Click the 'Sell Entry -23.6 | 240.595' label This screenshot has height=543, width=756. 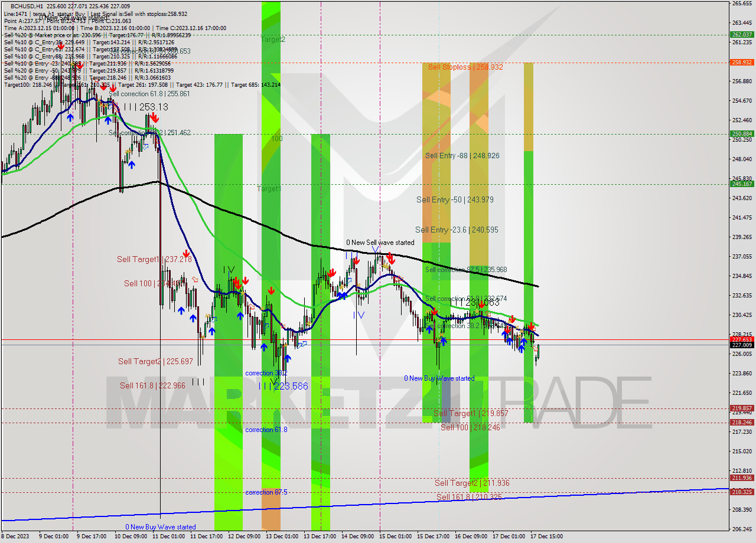click(x=456, y=230)
